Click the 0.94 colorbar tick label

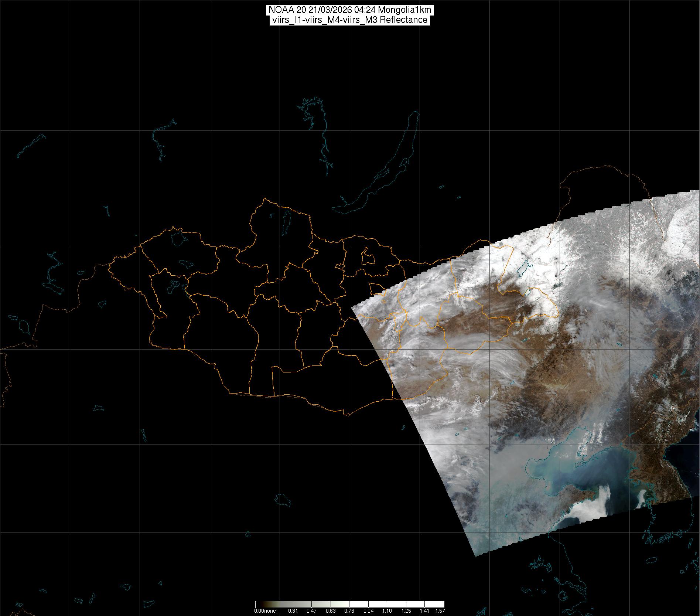click(368, 611)
